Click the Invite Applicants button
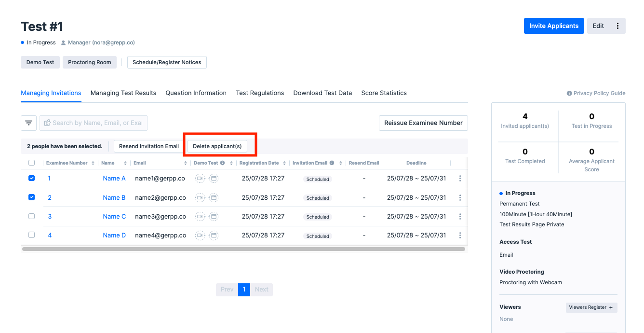Viewport: 644px width, 333px height. click(x=553, y=26)
